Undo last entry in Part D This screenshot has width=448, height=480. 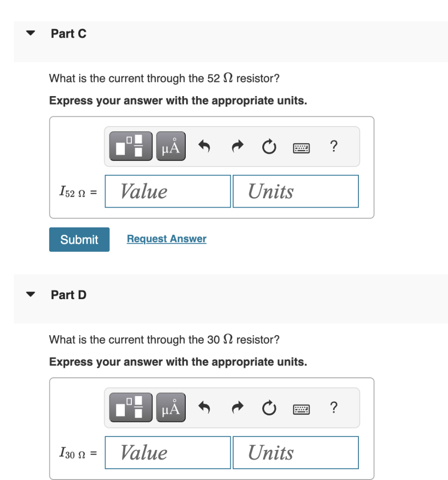(204, 407)
